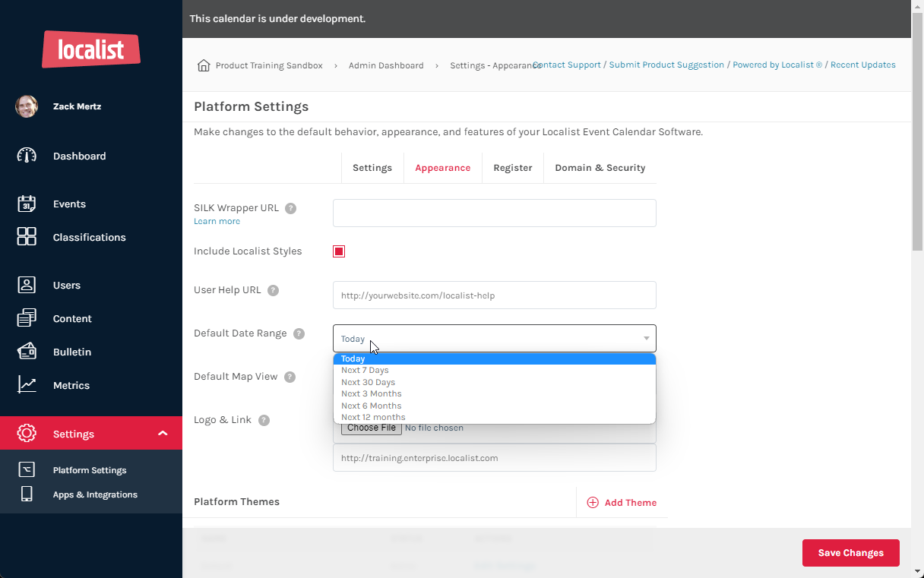Click help icon next to Default Map View

pos(290,377)
